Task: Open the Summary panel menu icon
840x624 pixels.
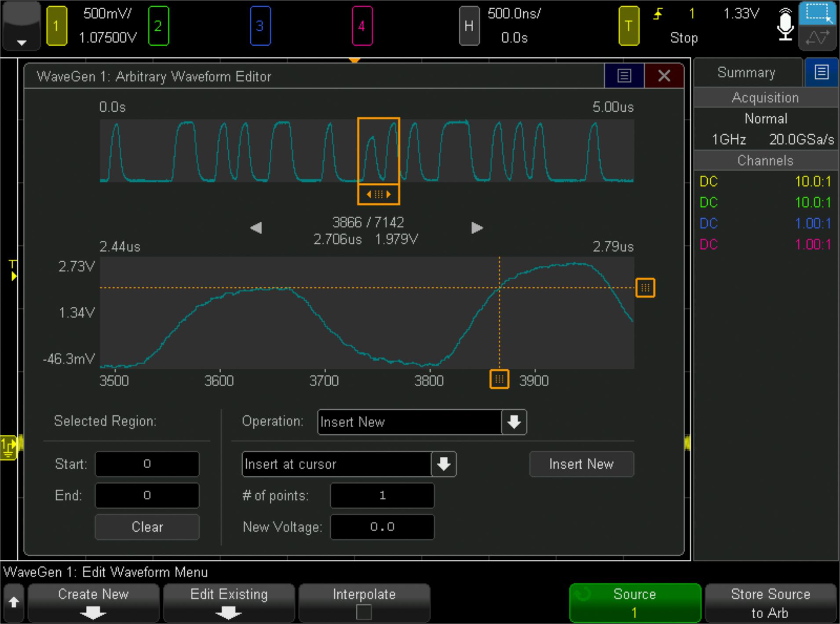Action: (821, 73)
